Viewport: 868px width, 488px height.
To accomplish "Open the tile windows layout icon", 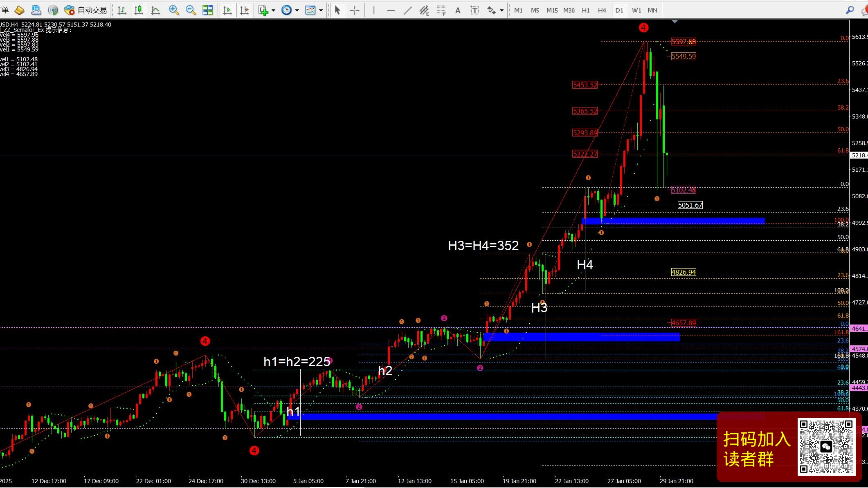I will (x=208, y=10).
